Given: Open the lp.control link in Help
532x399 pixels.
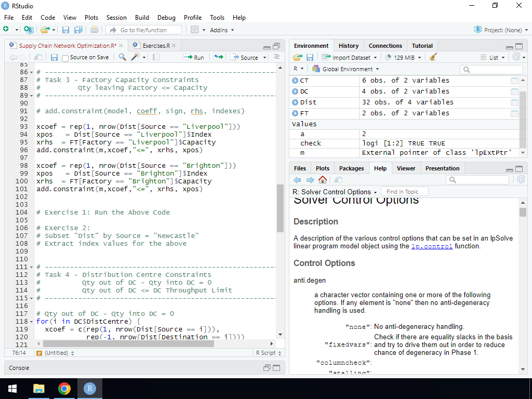Looking at the screenshot, I should pos(432,246).
